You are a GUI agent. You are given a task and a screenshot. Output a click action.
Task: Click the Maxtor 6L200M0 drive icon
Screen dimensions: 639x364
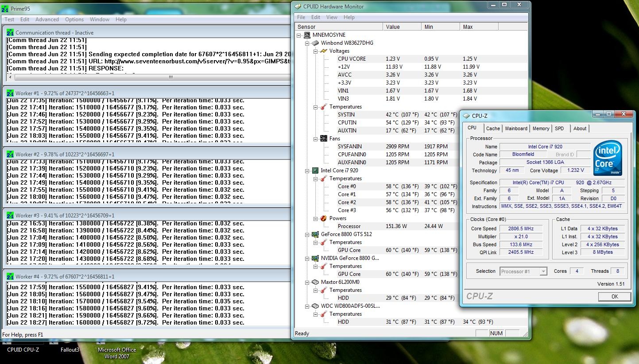pyautogui.click(x=315, y=282)
